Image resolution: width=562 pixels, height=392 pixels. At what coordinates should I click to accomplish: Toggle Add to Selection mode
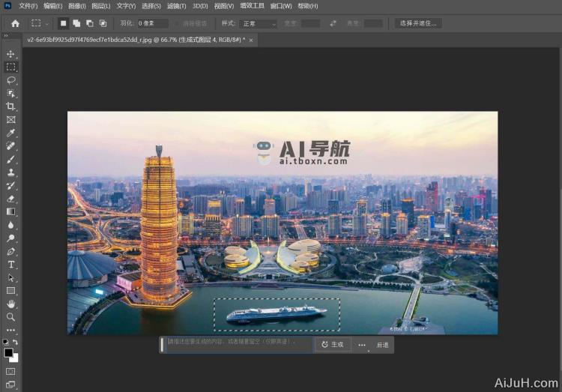[76, 23]
